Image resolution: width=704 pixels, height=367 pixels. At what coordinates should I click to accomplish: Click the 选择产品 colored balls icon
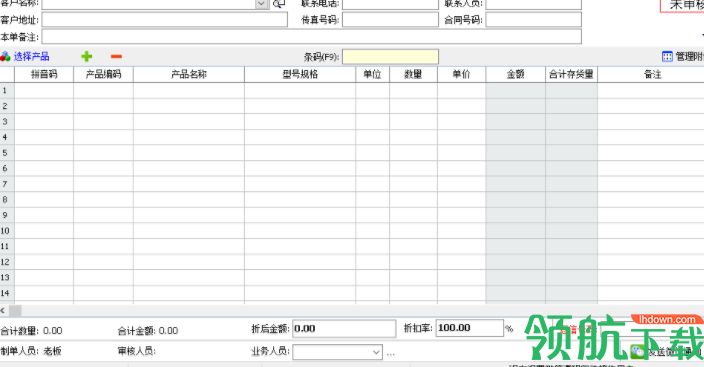pyautogui.click(x=5, y=56)
